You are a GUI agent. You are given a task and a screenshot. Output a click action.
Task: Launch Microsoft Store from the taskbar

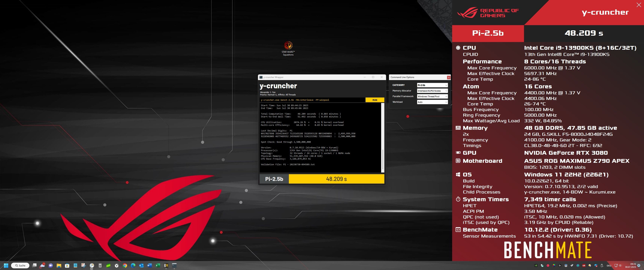tap(67, 265)
